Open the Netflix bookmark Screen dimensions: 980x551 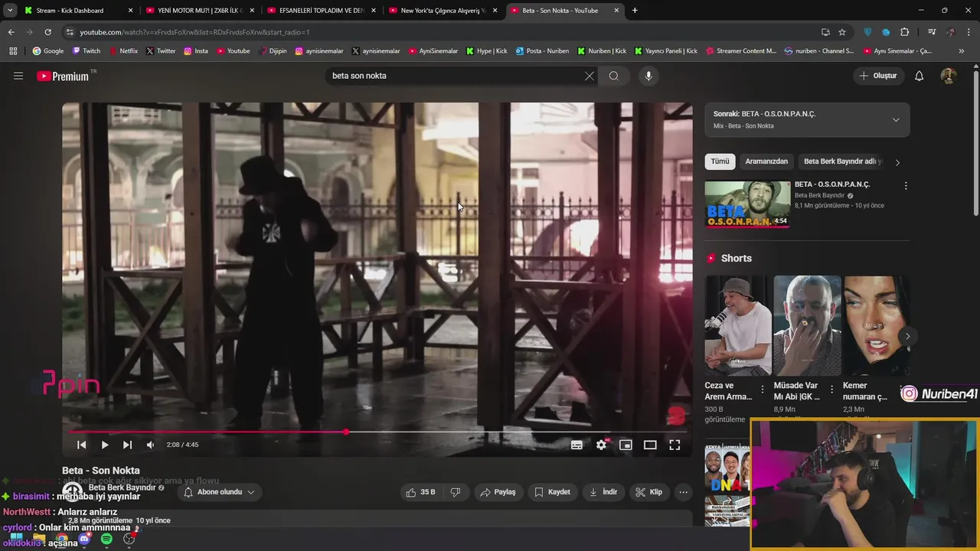123,51
